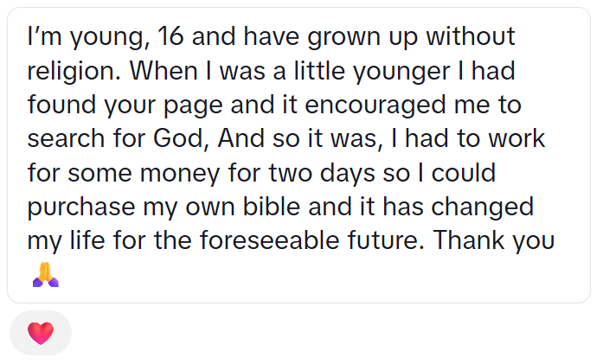Click the praying hands emoji in message
Screen dimensions: 603x364
45,275
